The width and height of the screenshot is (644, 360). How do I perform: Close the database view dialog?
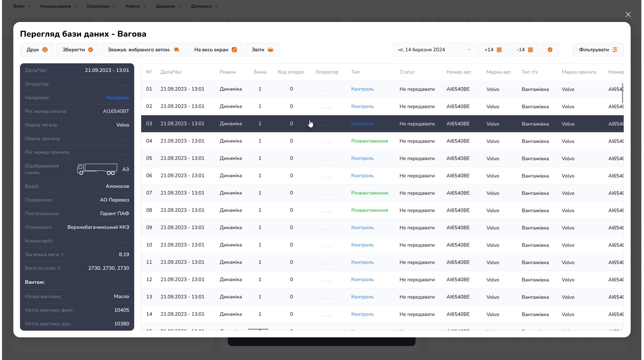[628, 14]
